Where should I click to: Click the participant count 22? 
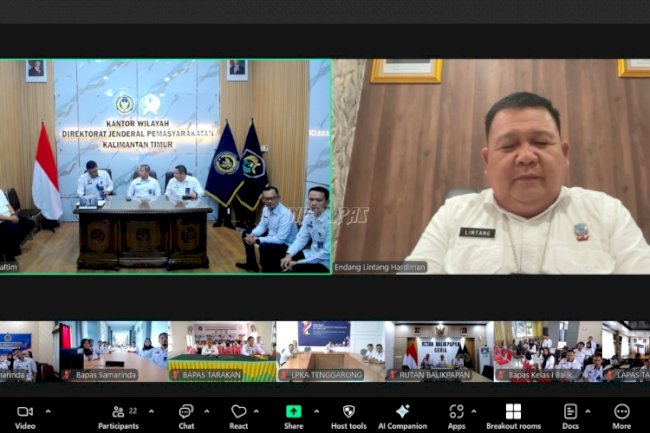133,411
